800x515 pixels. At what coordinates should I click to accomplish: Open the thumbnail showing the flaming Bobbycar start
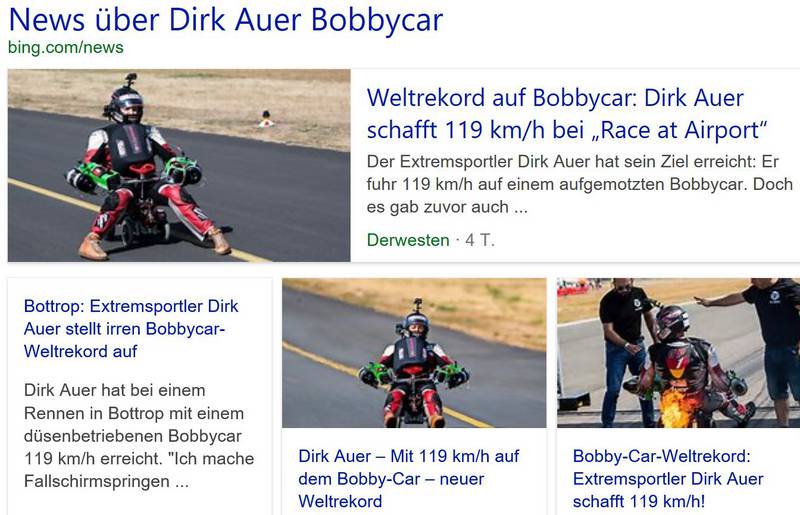[679, 353]
